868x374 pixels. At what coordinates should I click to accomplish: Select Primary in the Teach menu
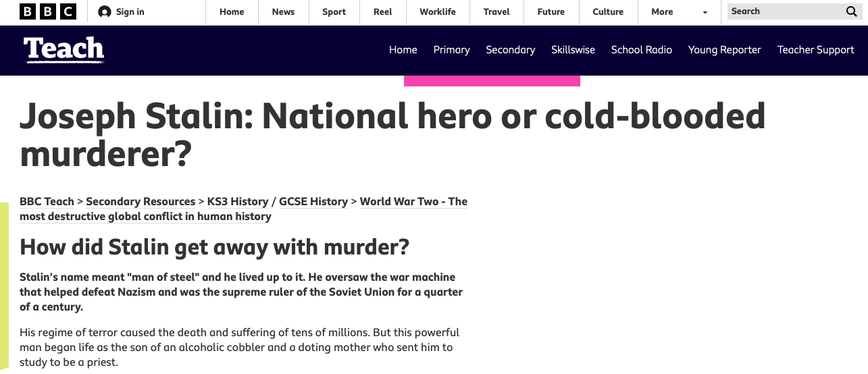point(452,50)
